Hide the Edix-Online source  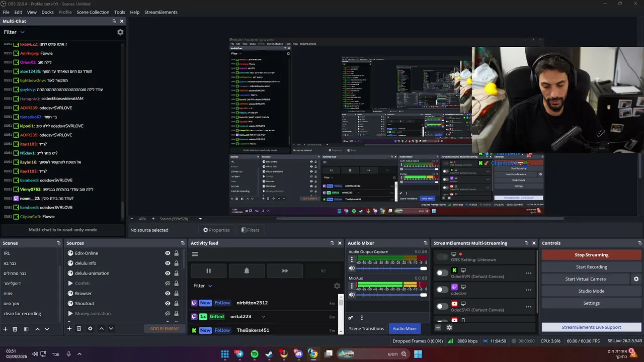(x=168, y=253)
